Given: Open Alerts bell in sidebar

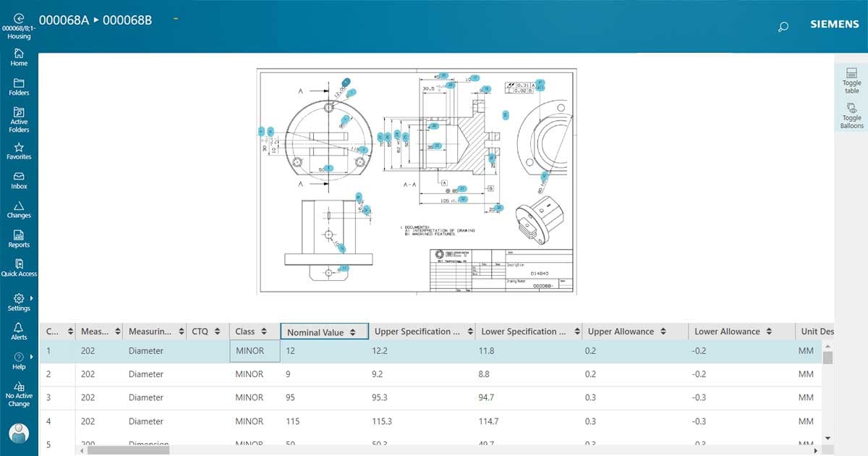Looking at the screenshot, I should [19, 332].
